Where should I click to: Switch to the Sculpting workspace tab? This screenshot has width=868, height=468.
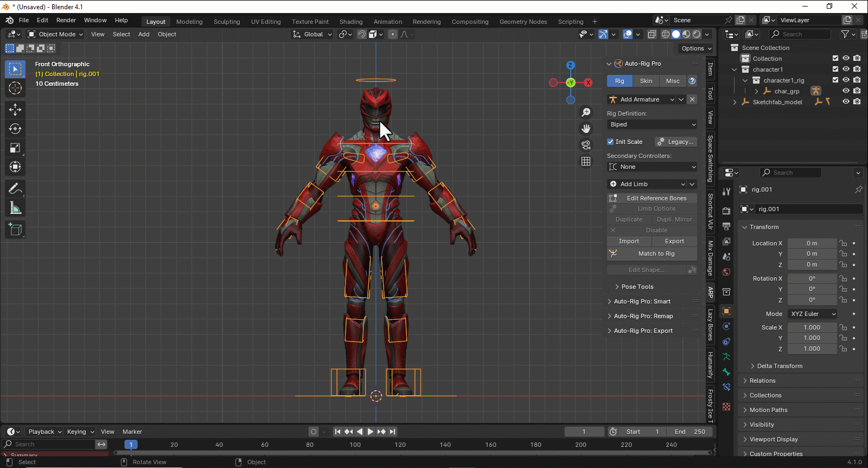pyautogui.click(x=227, y=22)
